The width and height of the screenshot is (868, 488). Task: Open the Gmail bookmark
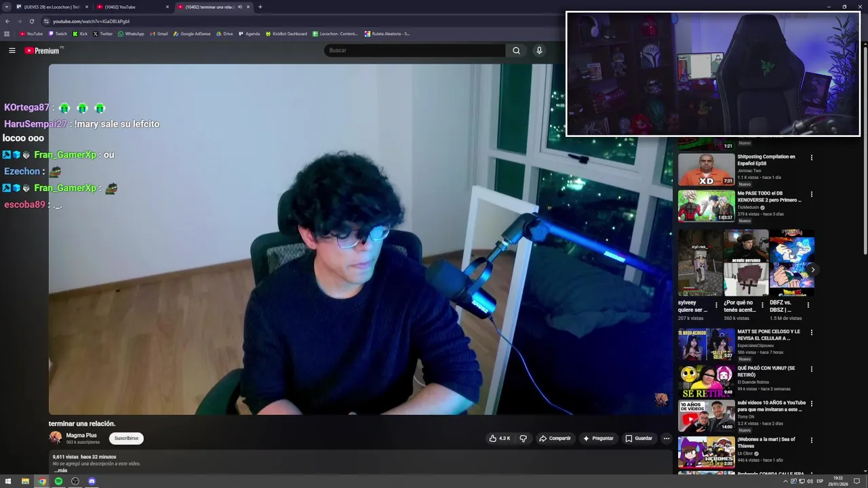159,34
